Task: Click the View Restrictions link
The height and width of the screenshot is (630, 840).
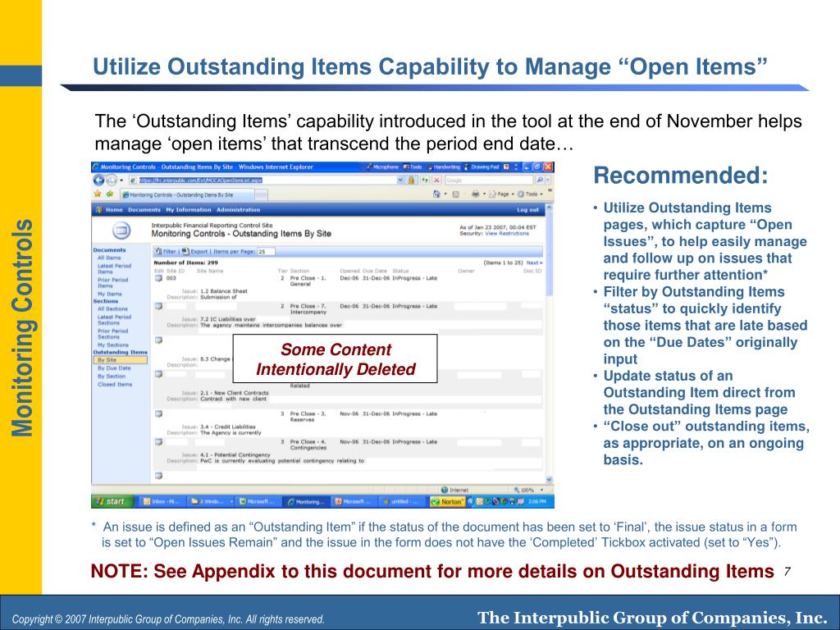Action: (x=506, y=234)
